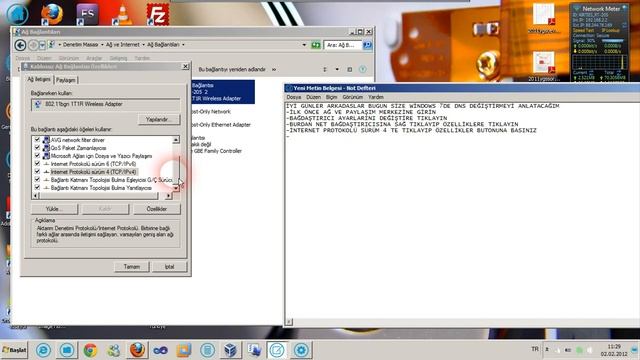Expand the Denetim Masası breadcrumb arrow

click(x=102, y=44)
